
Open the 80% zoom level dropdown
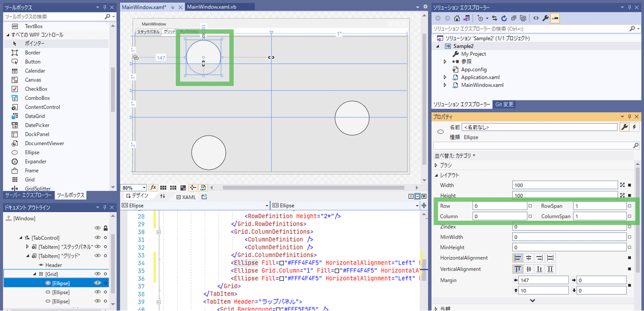tap(144, 188)
